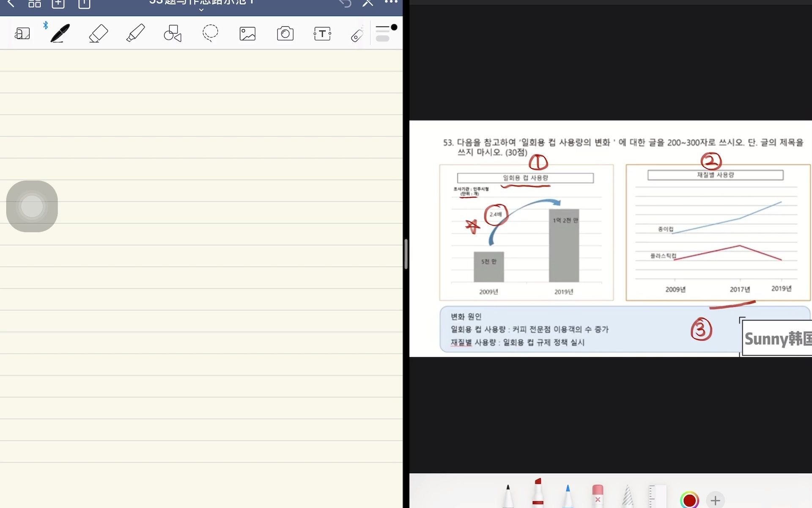Go back using the top-left arrow

[11, 4]
